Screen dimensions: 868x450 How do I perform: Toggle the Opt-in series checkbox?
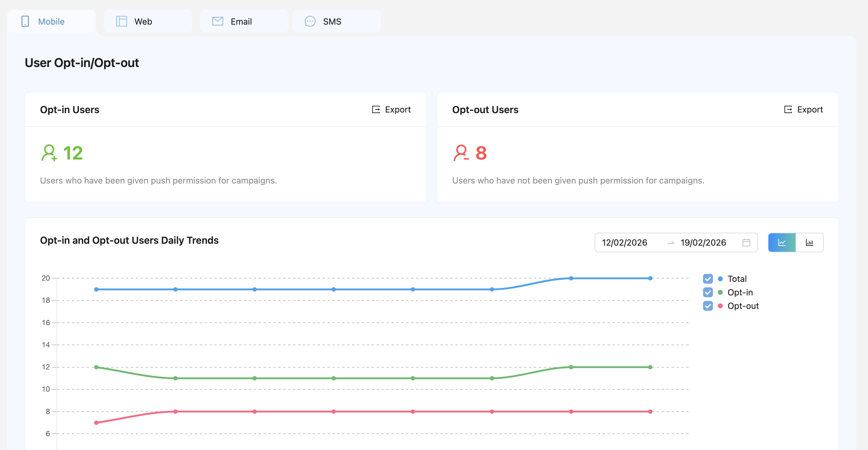coord(708,292)
